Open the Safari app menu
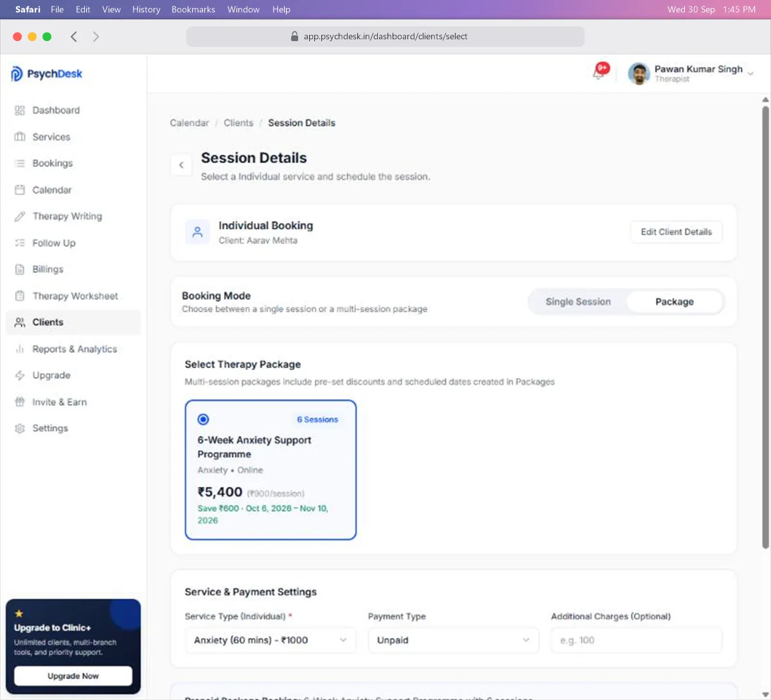 [x=28, y=10]
